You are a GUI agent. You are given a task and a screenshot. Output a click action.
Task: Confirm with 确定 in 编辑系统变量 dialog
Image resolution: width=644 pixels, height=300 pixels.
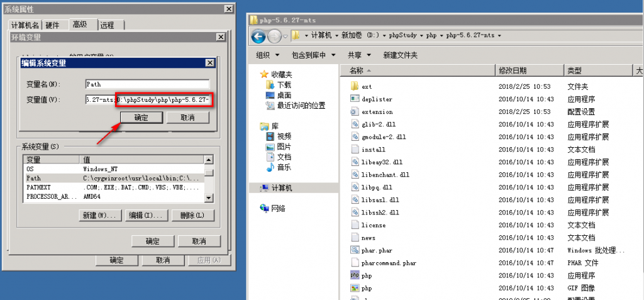(142, 118)
